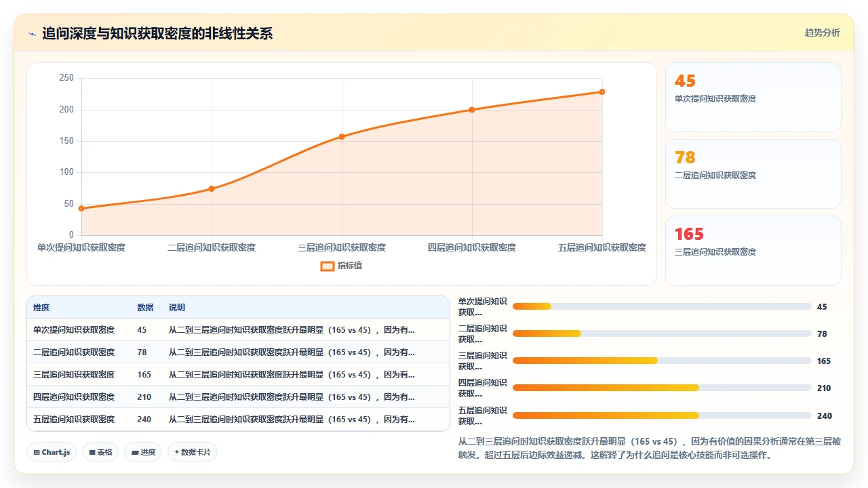This screenshot has width=868, height=488.
Task: Select table row 二层追问知识获取密度
Action: (x=238, y=352)
